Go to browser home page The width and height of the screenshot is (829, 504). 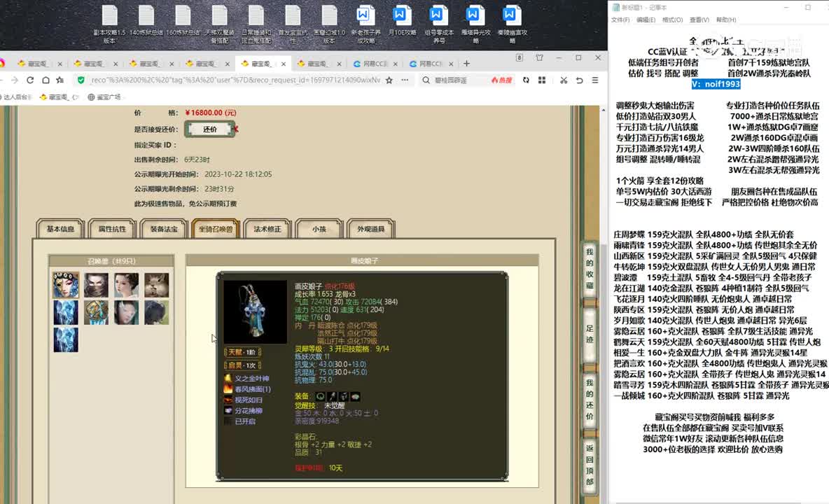tap(46, 80)
